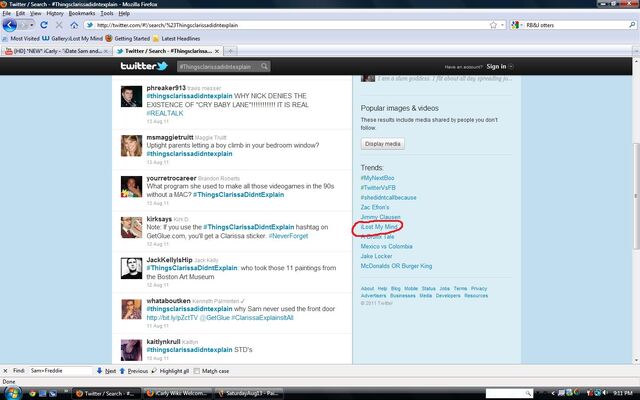The width and height of the screenshot is (640, 400).
Task: Click the Display media button
Action: pos(382,144)
